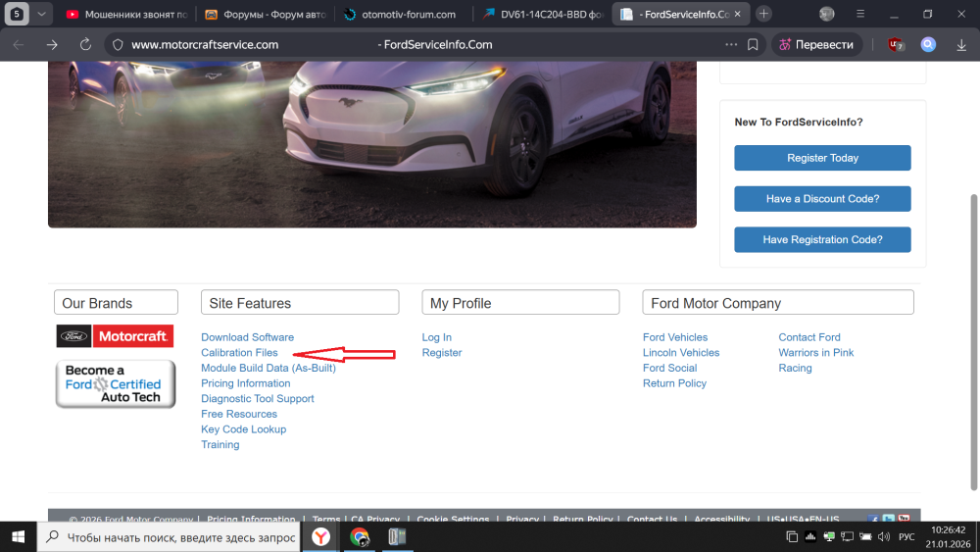Open the Warriors in Pink link
The width and height of the screenshot is (980, 552).
pos(815,353)
